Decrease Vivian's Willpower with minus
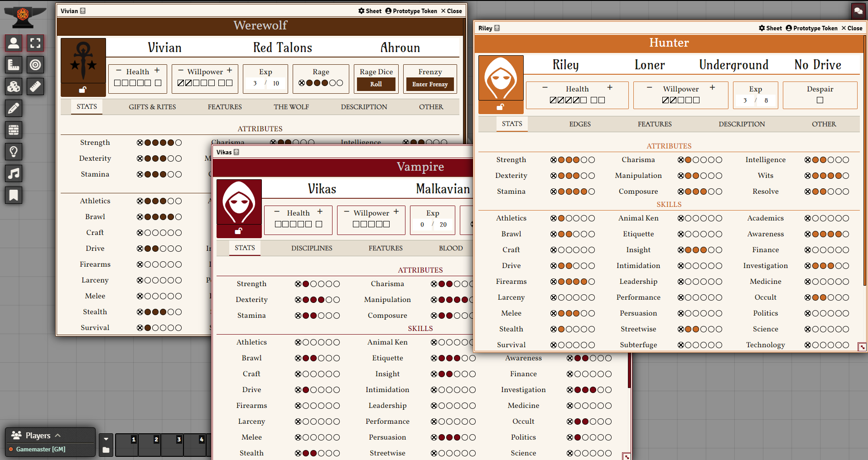 181,70
